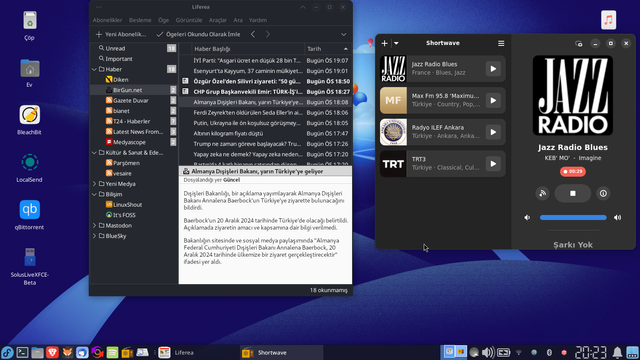The image size is (640, 360).
Task: Expand the Mastodon folder
Action: click(95, 225)
